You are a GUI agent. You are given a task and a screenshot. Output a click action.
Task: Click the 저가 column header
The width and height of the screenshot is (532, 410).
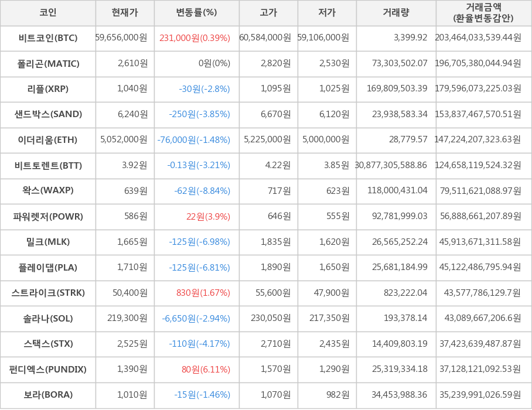coord(327,13)
